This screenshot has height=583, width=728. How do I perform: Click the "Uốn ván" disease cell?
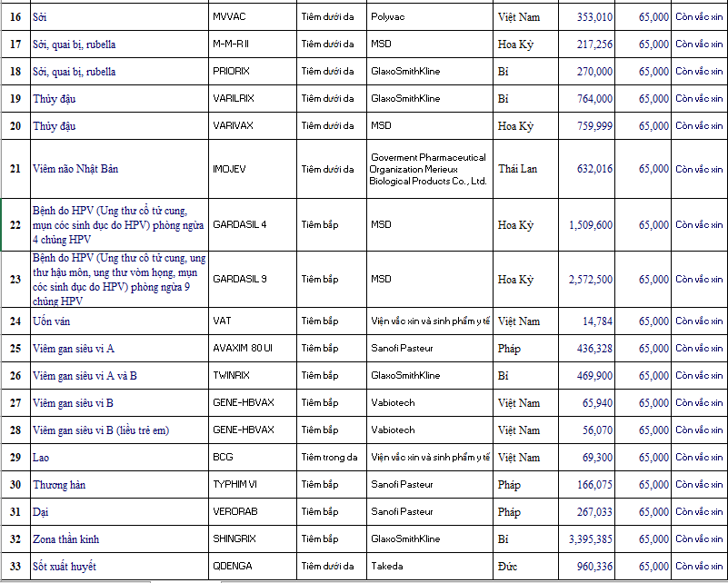tap(119, 321)
